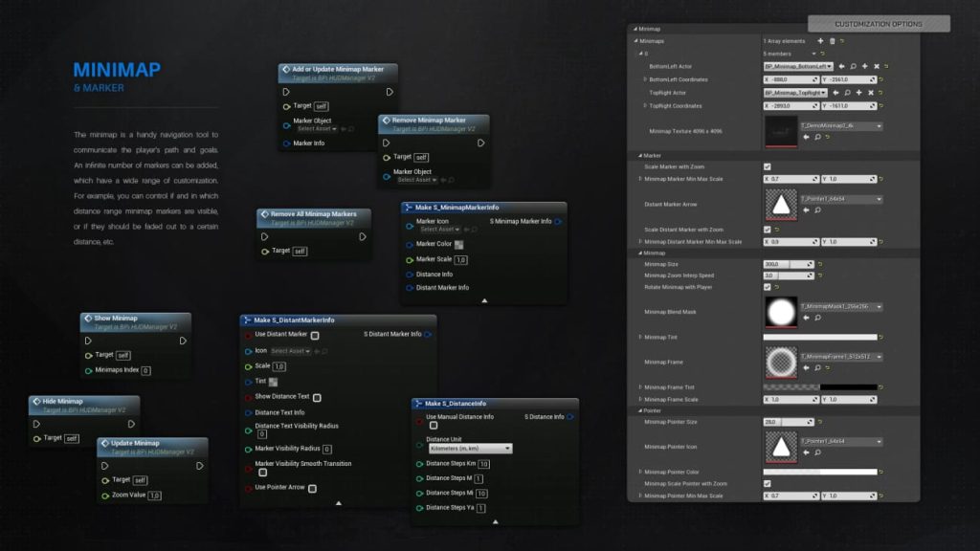Browse to BottomLeft Actor using magnifier icon
Image resolution: width=980 pixels, height=551 pixels.
(x=853, y=66)
